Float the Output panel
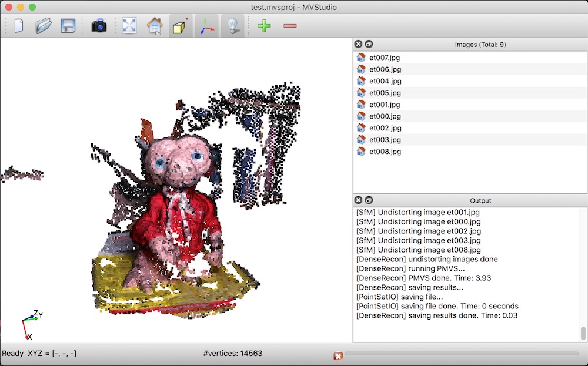Image resolution: width=588 pixels, height=366 pixels. (369, 200)
